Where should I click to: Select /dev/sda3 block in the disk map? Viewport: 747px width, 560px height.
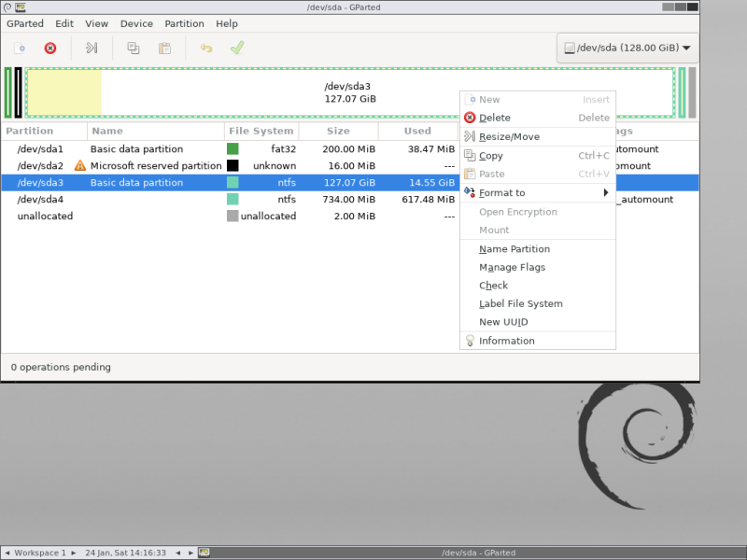coord(350,92)
